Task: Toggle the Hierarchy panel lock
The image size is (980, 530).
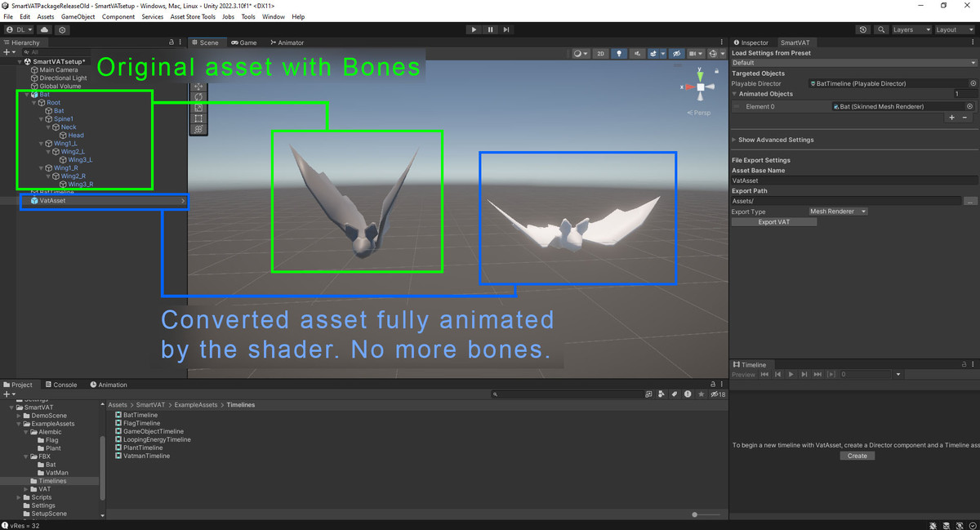Action: [x=171, y=42]
